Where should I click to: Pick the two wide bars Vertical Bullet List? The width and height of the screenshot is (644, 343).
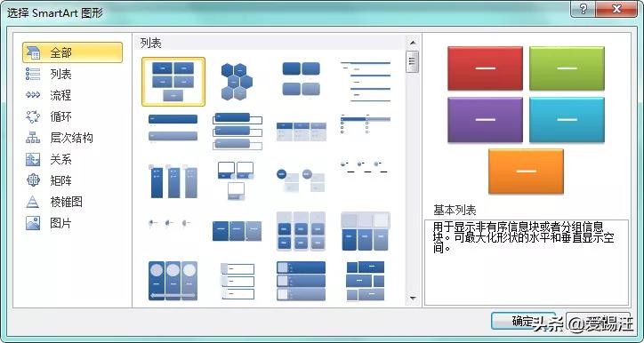coord(173,129)
